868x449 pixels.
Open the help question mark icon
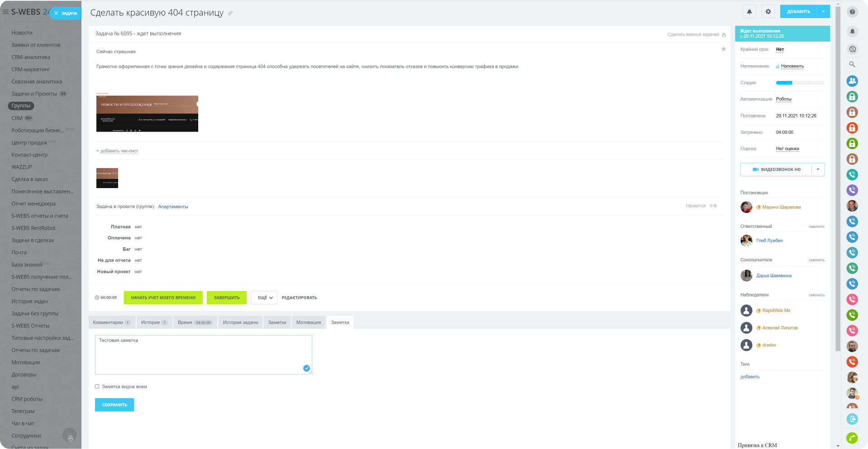pyautogui.click(x=852, y=12)
